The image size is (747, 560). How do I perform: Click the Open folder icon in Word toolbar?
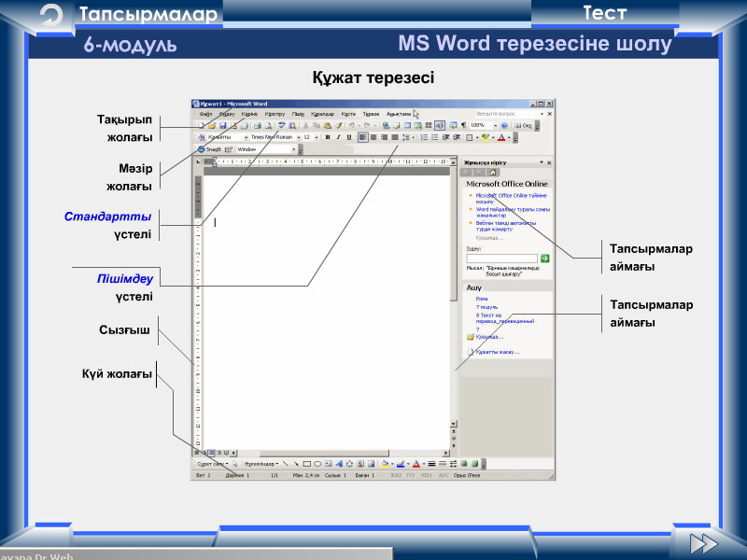(x=212, y=126)
